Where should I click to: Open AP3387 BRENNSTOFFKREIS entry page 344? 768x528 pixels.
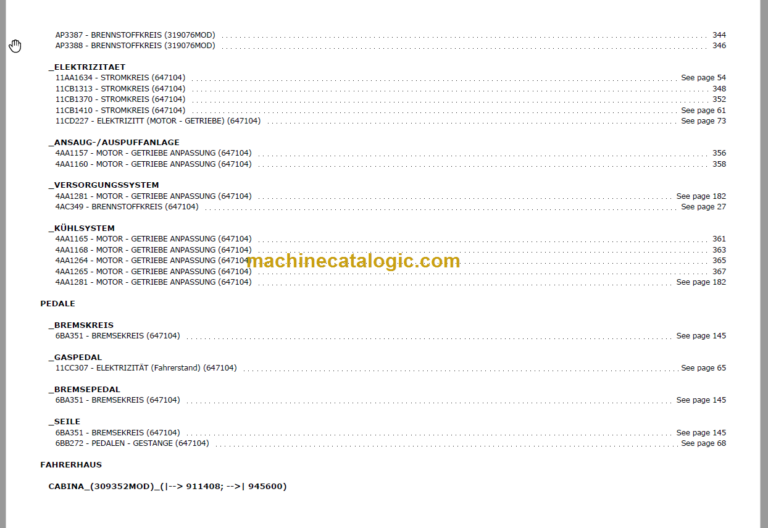pos(390,35)
